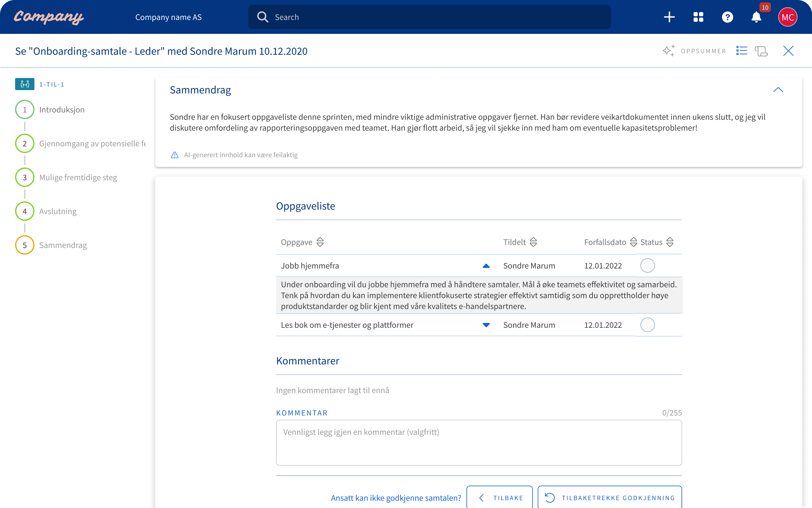Viewport: 812px width, 508px height.
Task: Open the MC user avatar menu
Action: pos(788,17)
